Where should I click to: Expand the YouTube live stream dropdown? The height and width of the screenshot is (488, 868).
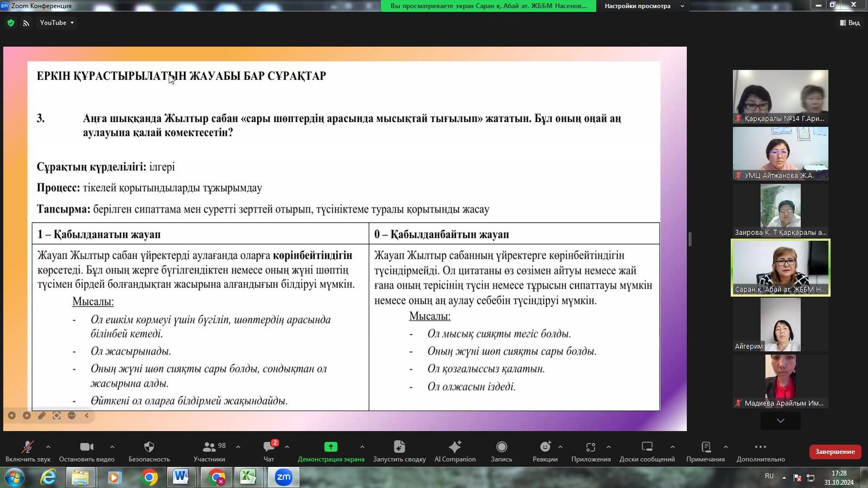pos(57,23)
